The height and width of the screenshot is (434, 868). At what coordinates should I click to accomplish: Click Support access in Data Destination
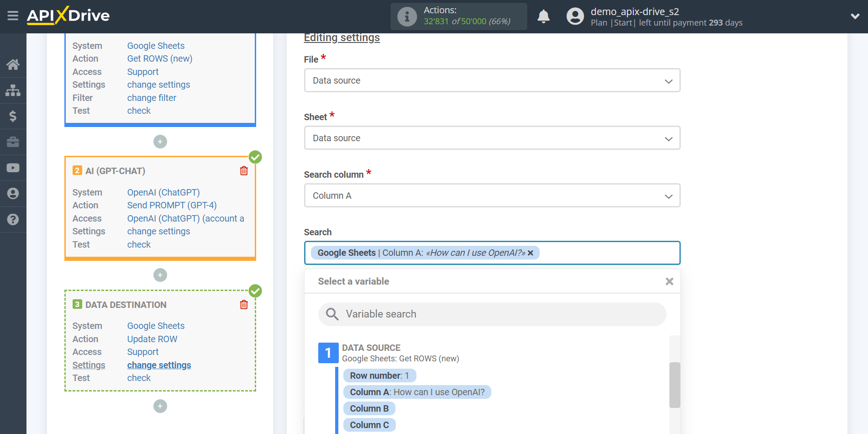[143, 352]
